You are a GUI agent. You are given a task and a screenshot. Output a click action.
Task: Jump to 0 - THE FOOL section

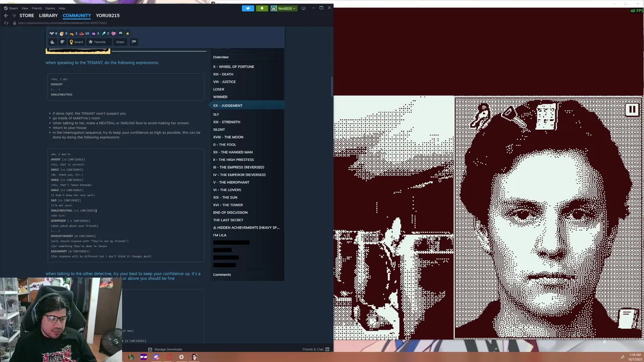pos(224,145)
